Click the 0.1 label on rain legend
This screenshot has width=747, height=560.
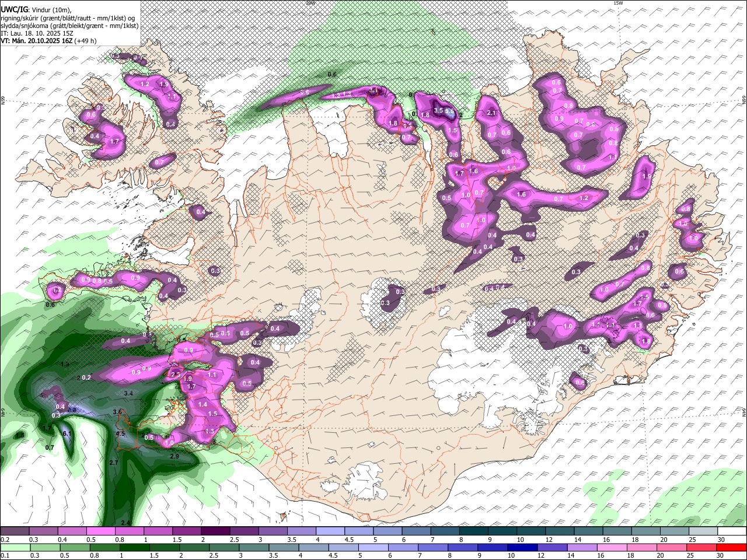tap(4, 555)
